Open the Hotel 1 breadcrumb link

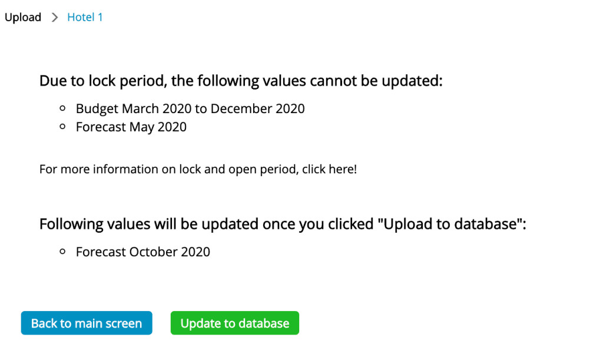pyautogui.click(x=85, y=18)
